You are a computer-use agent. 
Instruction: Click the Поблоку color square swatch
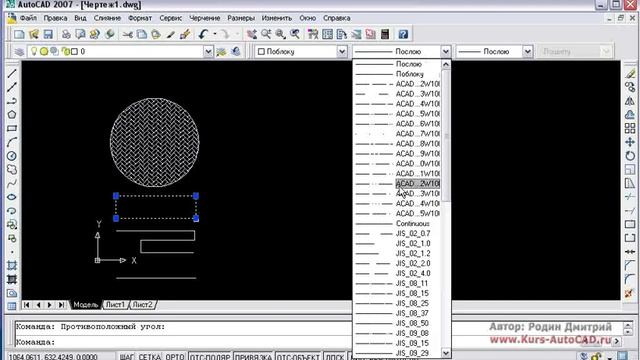click(x=261, y=52)
